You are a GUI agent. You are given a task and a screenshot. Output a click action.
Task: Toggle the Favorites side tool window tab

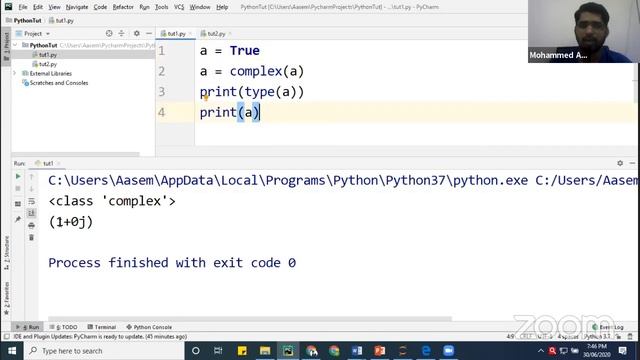point(6,298)
